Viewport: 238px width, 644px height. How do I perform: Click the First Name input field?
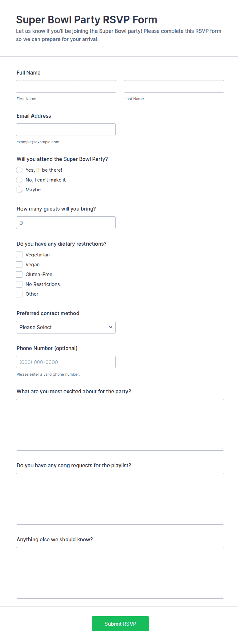pyautogui.click(x=66, y=87)
